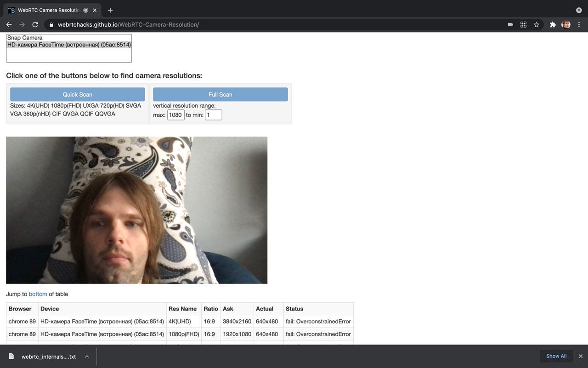Click OverconstrainedError status in 4K row
588x368 pixels.
[x=318, y=322]
